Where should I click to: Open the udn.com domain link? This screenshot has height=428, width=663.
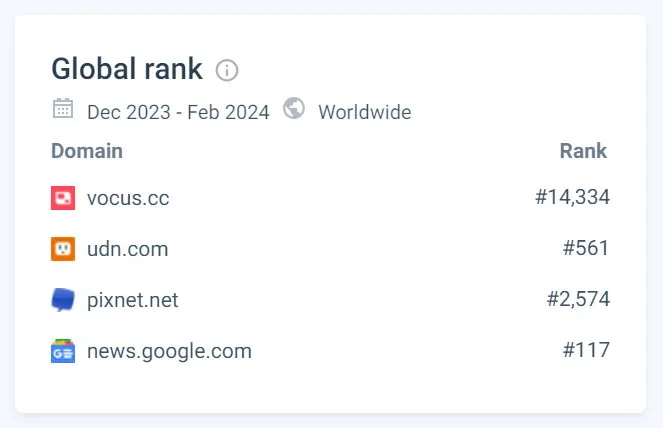(x=127, y=249)
